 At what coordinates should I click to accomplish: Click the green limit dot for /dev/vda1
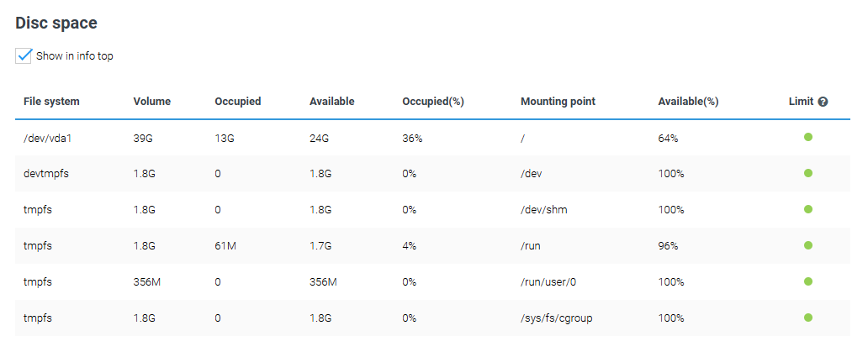[808, 137]
